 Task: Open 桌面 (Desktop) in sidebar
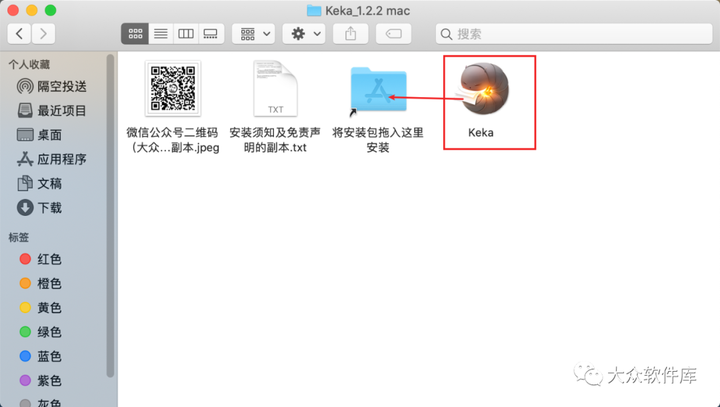click(39, 135)
